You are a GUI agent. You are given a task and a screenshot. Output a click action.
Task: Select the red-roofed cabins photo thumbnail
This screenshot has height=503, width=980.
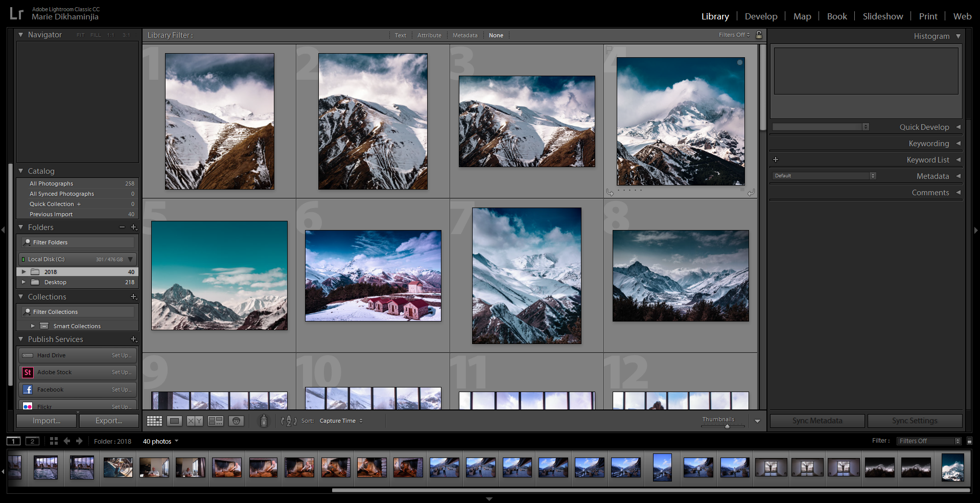373,276
